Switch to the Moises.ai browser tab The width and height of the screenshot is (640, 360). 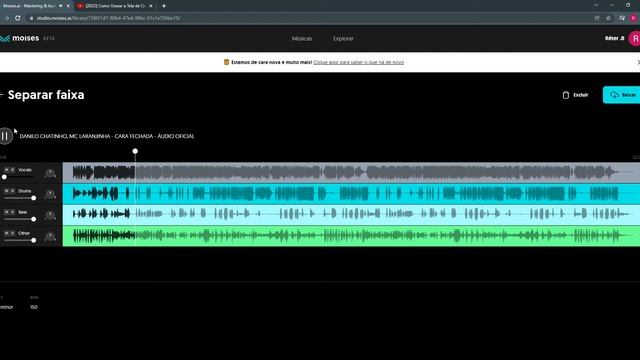[x=29, y=6]
